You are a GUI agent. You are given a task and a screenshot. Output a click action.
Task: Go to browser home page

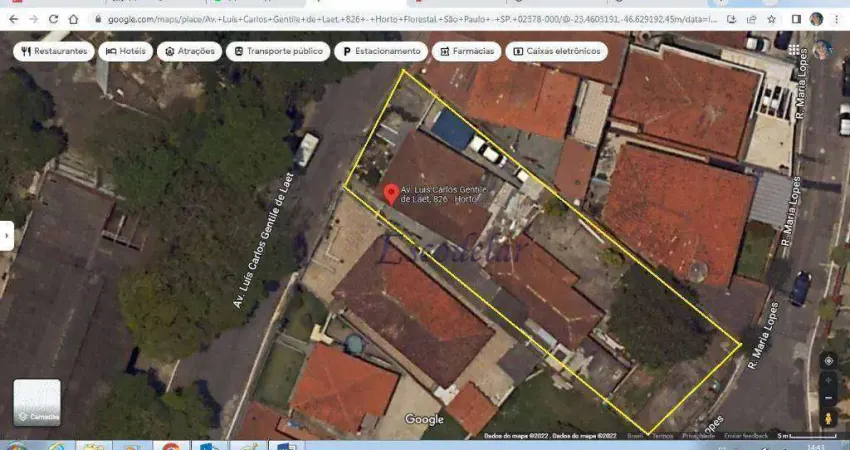coord(73,19)
